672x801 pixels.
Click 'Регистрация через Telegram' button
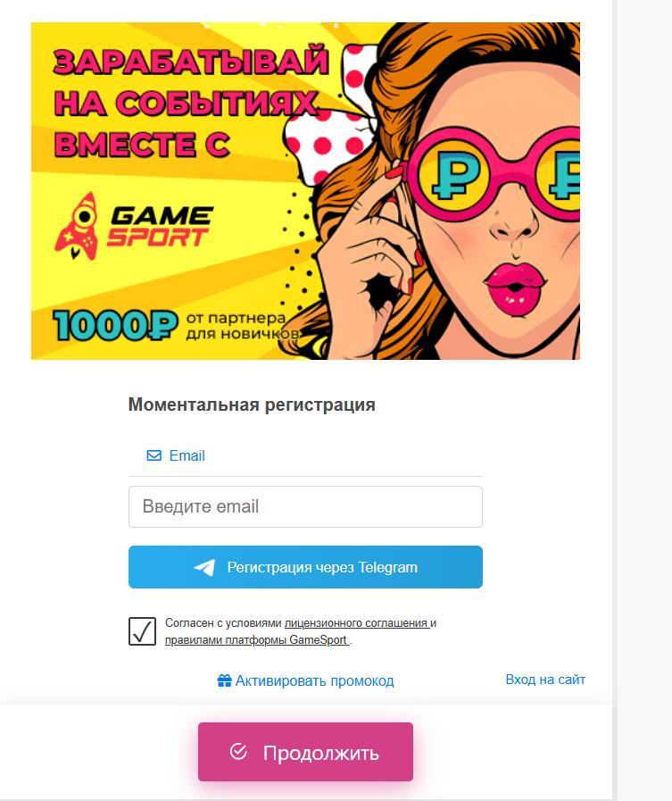(305, 567)
